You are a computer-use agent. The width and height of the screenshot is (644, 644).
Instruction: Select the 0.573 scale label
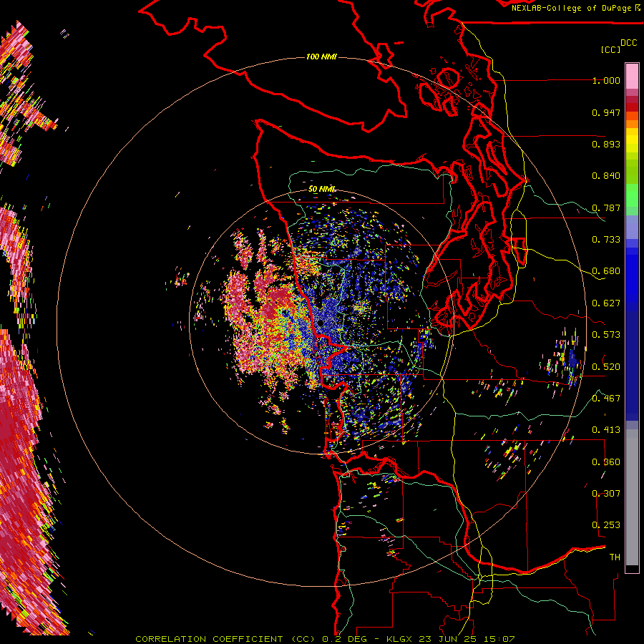[606, 335]
